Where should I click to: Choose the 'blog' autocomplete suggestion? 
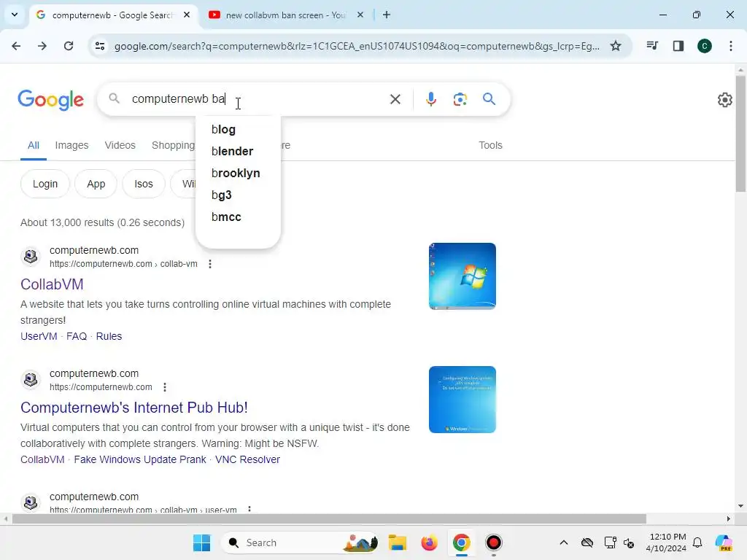pos(238,130)
